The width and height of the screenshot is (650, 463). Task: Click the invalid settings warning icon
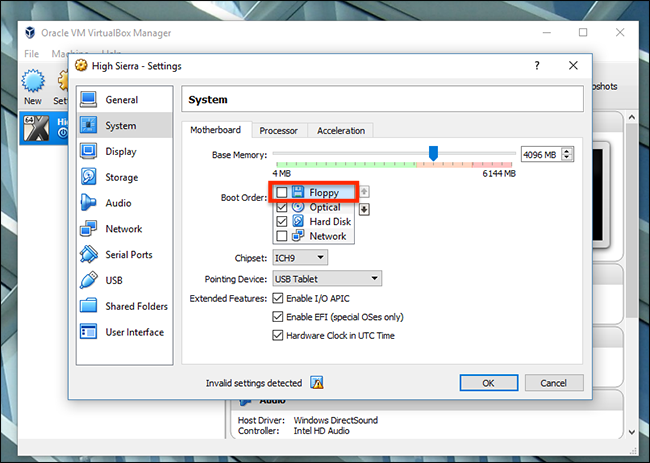click(x=317, y=383)
